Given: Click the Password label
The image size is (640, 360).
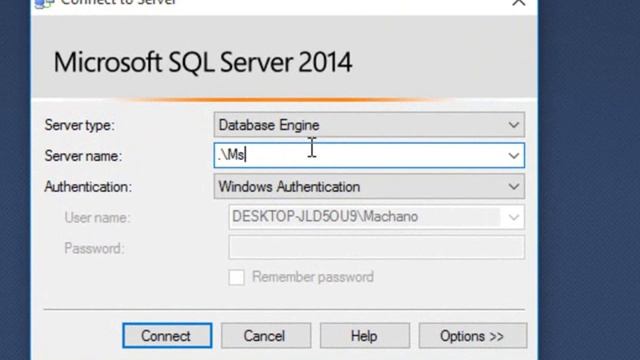Looking at the screenshot, I should pos(94,248).
